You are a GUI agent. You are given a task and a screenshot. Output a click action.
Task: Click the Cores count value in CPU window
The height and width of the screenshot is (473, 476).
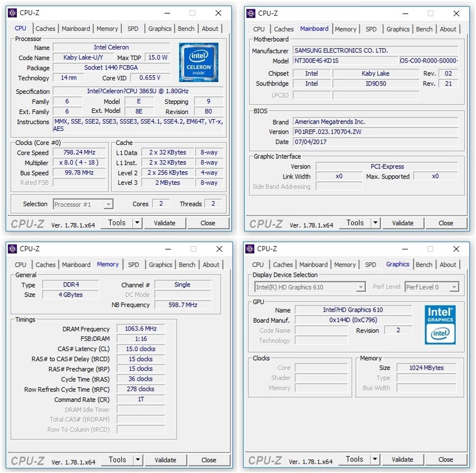161,203
